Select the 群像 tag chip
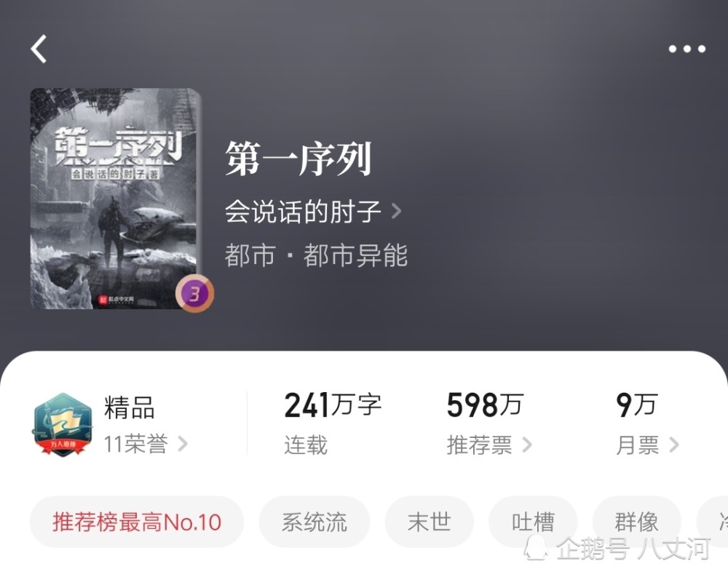Image resolution: width=728 pixels, height=574 pixels. coord(636,522)
